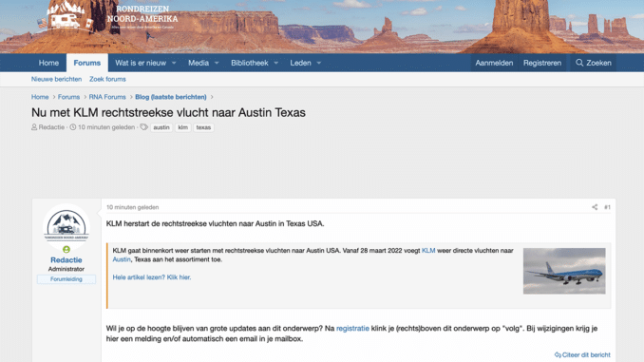644x362 pixels.
Task: Click Citeer dit bericht button
Action: pyautogui.click(x=582, y=354)
